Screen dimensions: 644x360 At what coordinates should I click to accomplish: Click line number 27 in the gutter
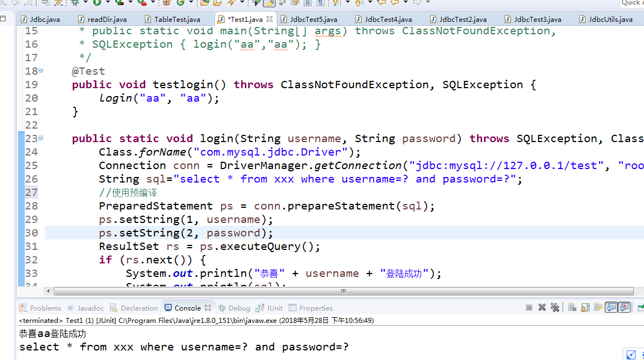pyautogui.click(x=31, y=192)
